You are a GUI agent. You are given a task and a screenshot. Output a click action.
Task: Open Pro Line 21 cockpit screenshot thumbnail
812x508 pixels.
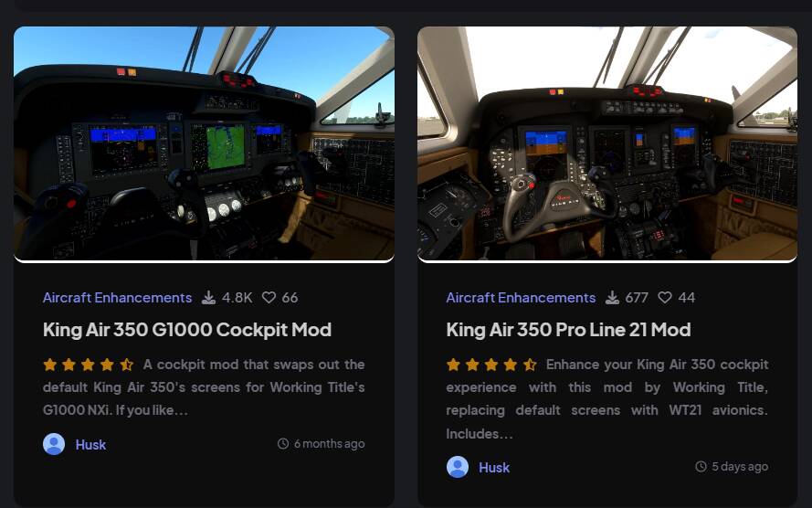click(607, 143)
